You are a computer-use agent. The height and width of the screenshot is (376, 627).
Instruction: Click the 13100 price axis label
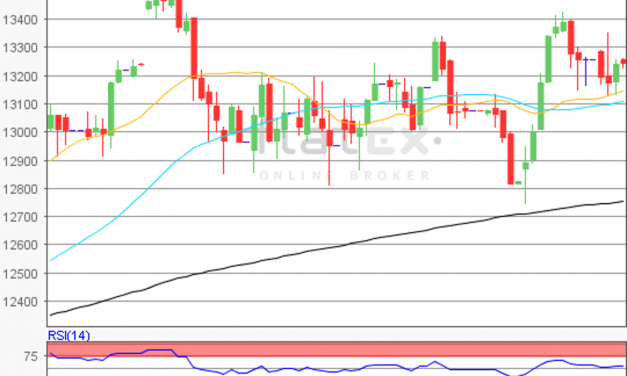click(20, 104)
